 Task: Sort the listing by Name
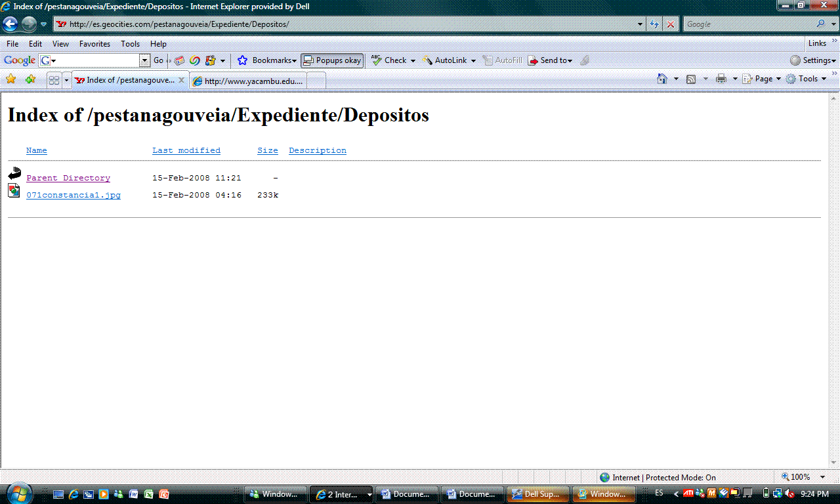point(37,150)
